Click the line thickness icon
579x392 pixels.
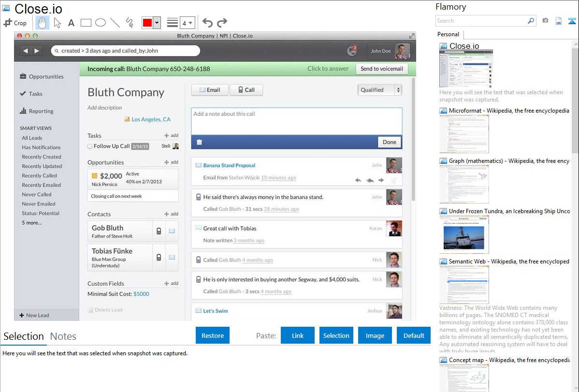click(173, 23)
